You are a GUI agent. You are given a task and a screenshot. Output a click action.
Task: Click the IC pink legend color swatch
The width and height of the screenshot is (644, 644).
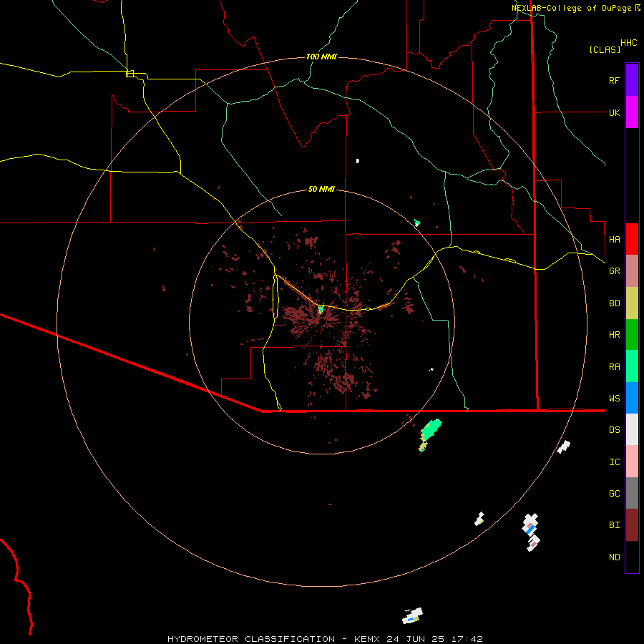(632, 462)
